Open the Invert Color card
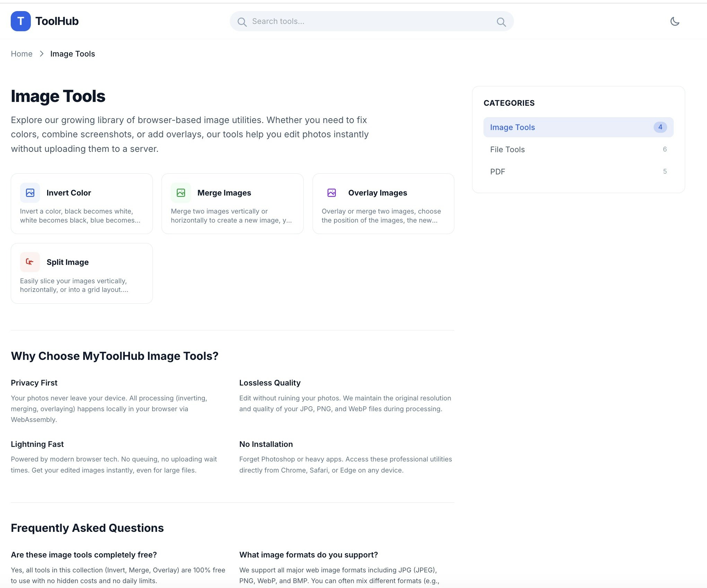707x588 pixels. (x=81, y=204)
